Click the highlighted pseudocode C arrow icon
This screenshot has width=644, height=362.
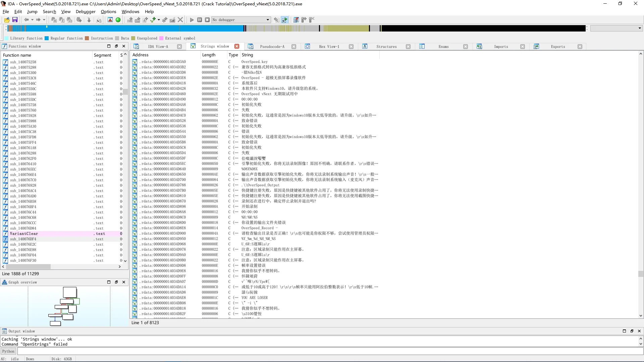click(284, 20)
